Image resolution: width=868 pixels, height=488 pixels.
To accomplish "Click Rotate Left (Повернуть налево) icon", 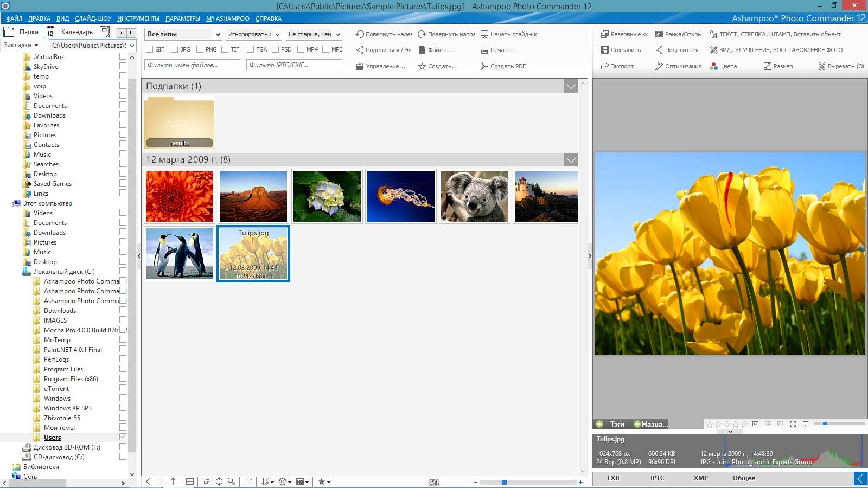I will 359,34.
